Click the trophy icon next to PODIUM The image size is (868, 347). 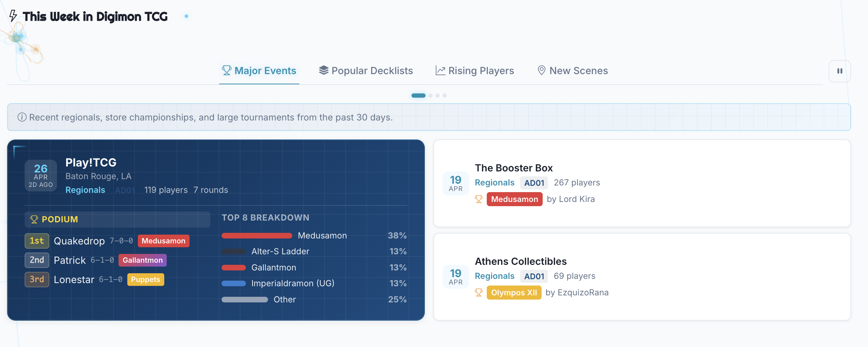click(34, 220)
